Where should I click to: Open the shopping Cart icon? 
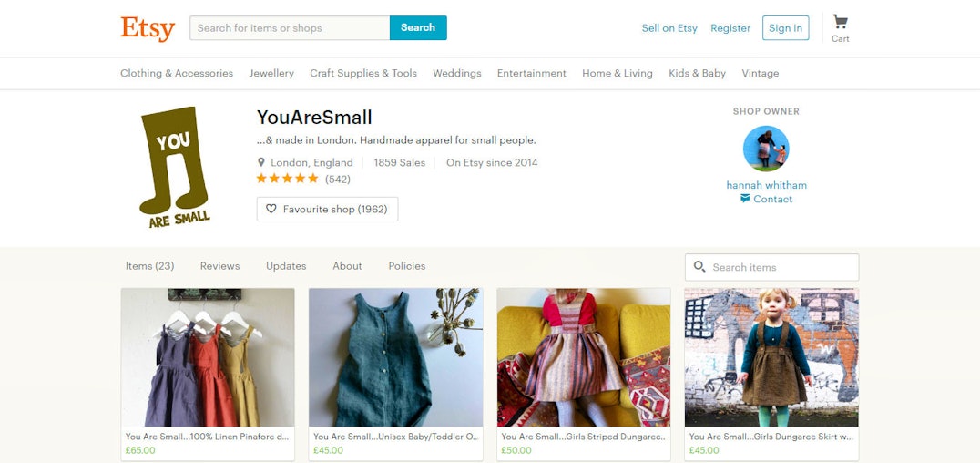coord(840,23)
